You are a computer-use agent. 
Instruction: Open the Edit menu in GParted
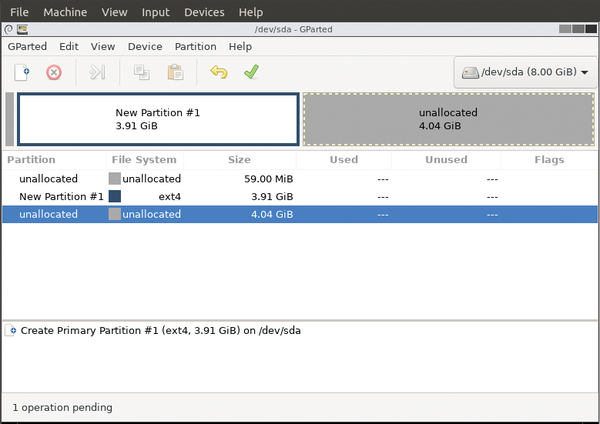(69, 47)
